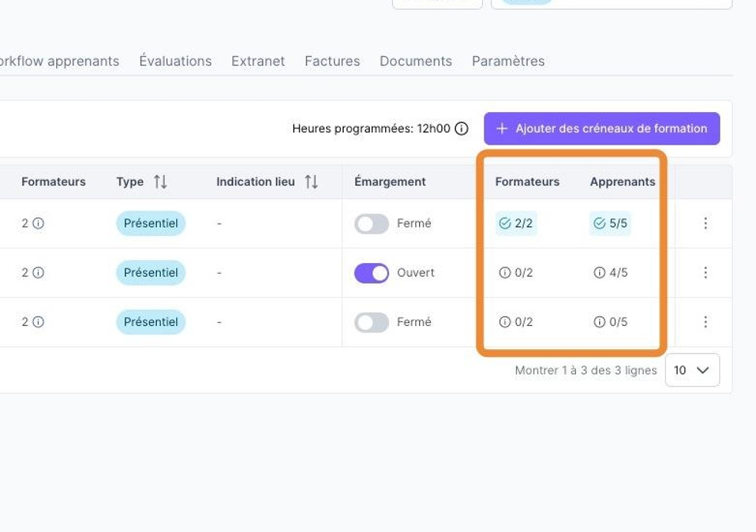Image resolution: width=756 pixels, height=532 pixels.
Task: Click the 5/5 apprenants validated badge
Action: click(610, 224)
